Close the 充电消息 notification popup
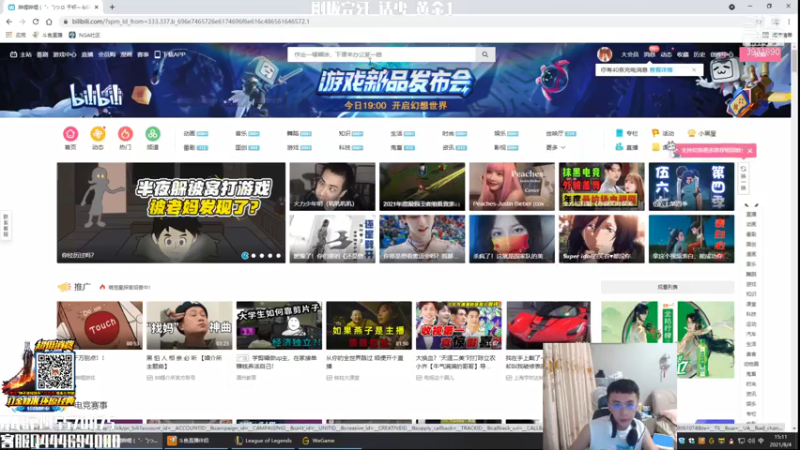800x450 pixels. (694, 70)
